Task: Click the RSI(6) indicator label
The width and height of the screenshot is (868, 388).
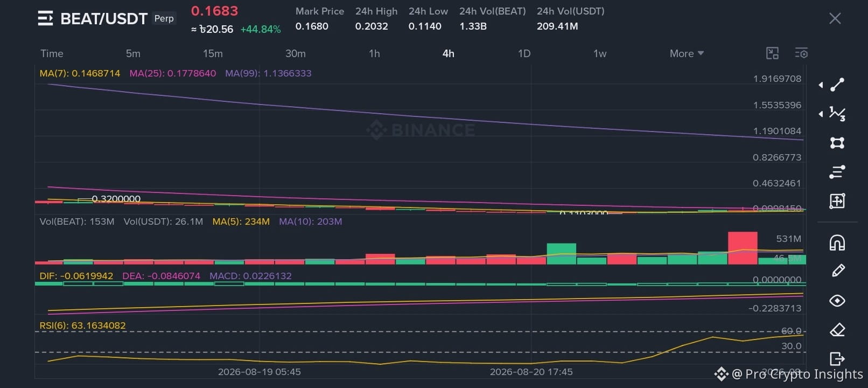Action: pyautogui.click(x=82, y=325)
